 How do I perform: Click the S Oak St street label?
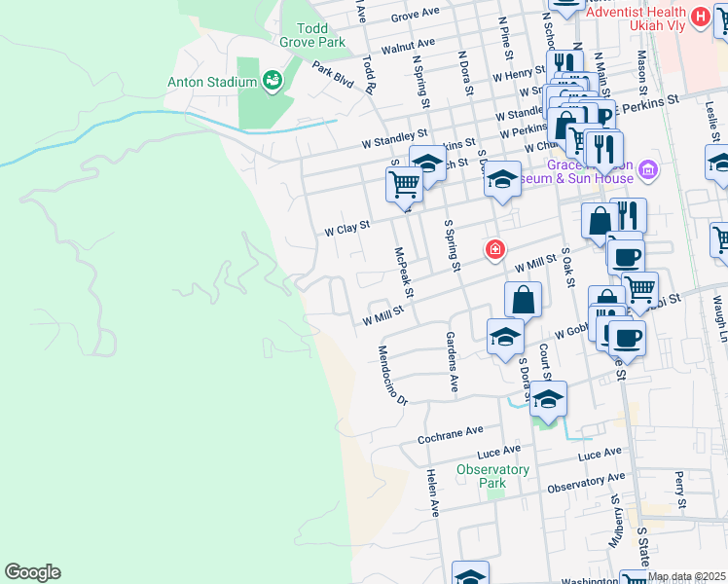coord(568,268)
